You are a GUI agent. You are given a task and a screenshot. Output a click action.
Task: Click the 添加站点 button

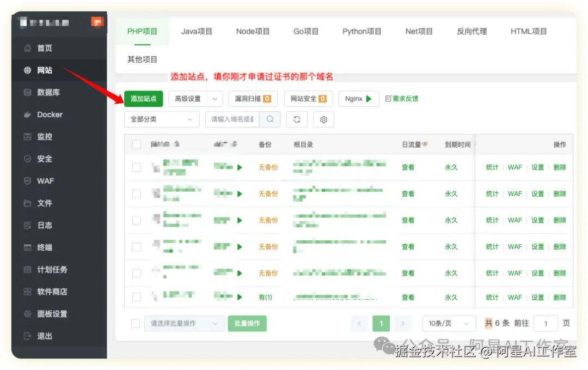point(144,99)
